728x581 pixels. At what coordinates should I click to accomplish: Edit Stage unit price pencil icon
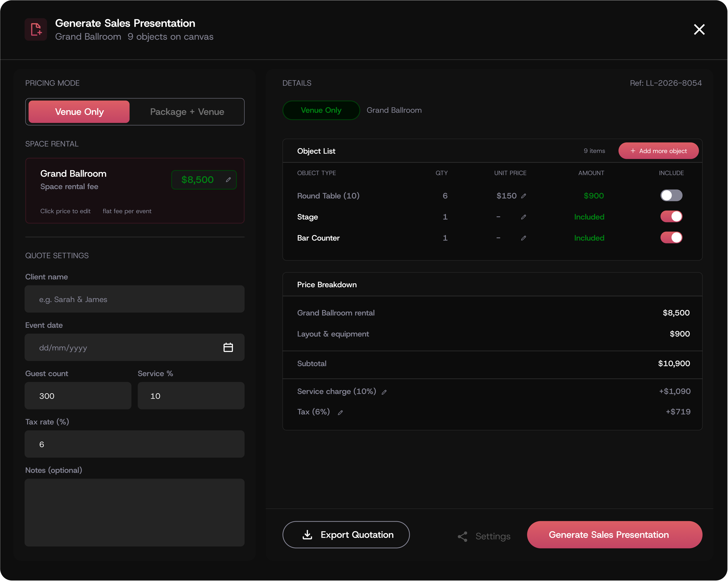(523, 217)
